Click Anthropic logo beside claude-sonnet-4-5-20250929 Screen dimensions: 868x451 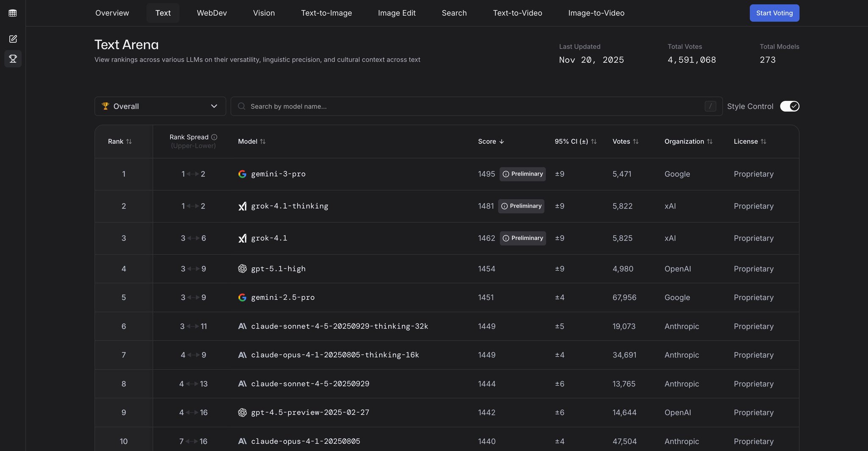click(x=242, y=384)
